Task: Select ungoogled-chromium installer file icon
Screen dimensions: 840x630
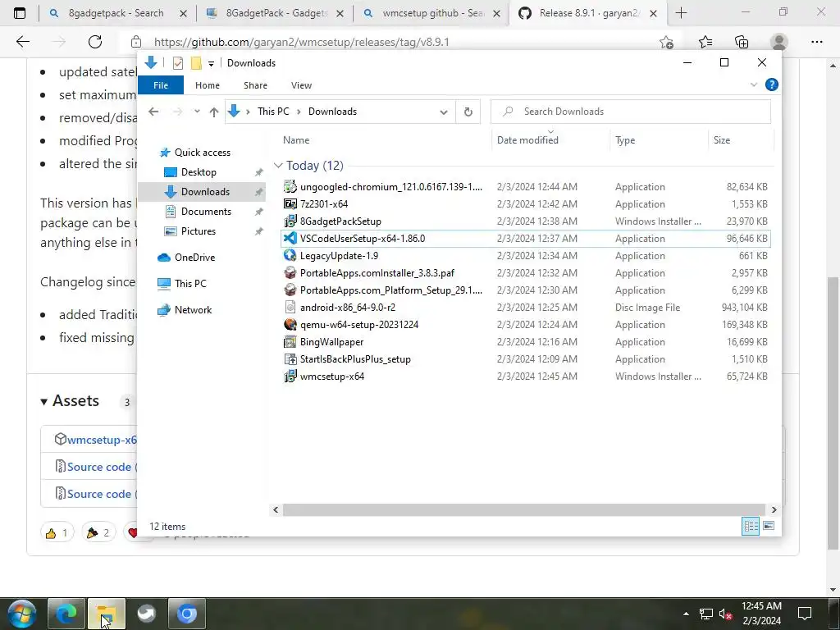Action: (290, 186)
